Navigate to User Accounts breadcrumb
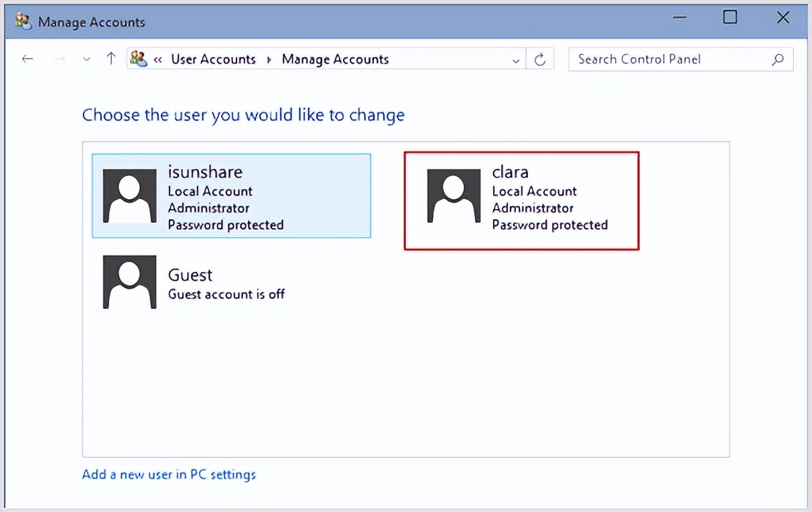 tap(213, 59)
